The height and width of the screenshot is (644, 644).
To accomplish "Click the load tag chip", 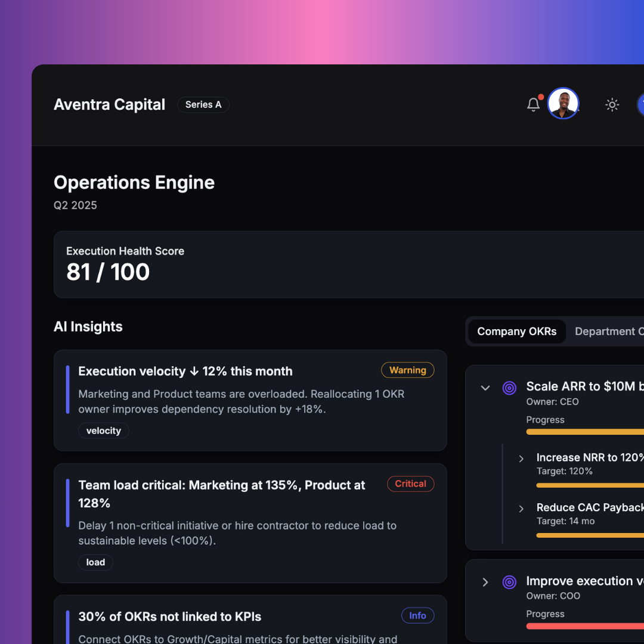I will 95,562.
